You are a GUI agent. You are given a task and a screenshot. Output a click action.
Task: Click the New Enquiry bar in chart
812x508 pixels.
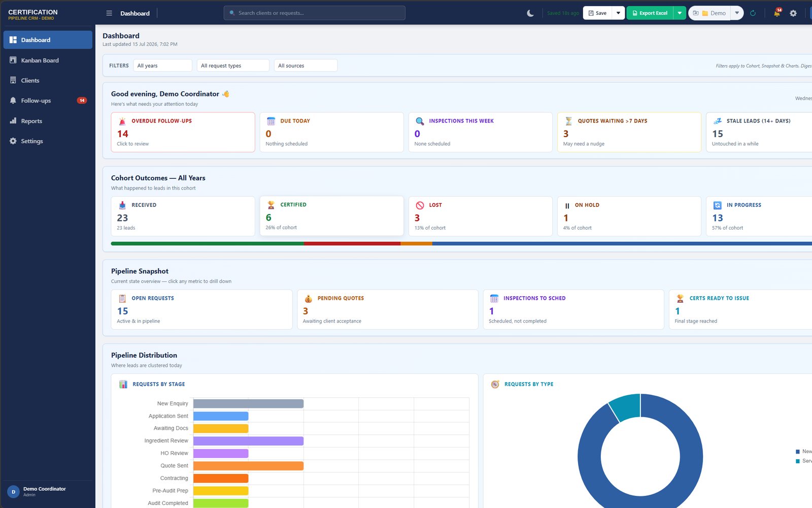click(x=248, y=403)
